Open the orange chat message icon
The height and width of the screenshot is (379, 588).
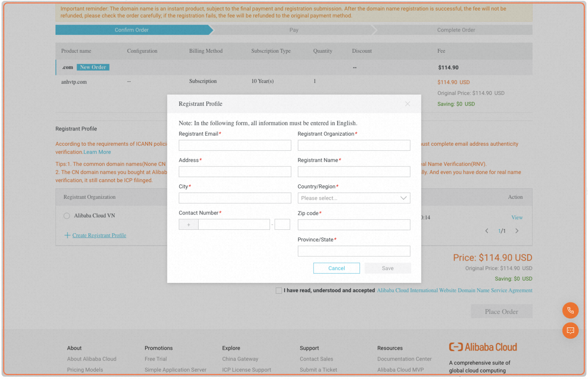570,331
